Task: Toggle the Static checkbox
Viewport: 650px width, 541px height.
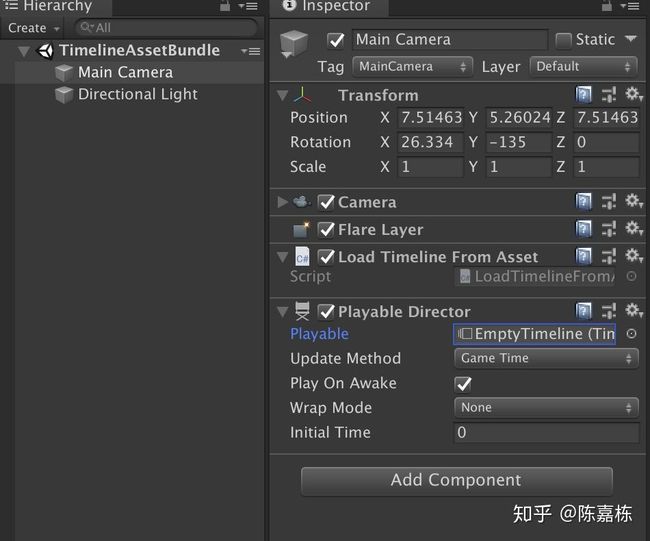Action: coord(563,41)
